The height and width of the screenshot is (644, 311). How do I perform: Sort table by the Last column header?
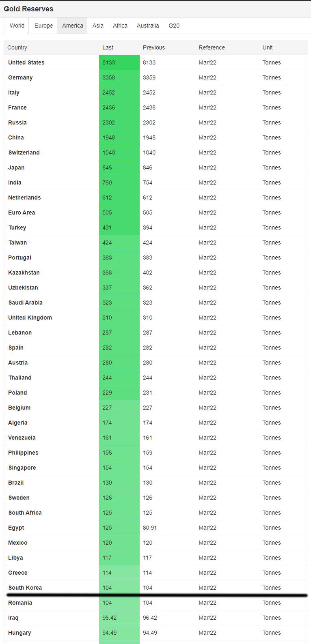(x=108, y=47)
